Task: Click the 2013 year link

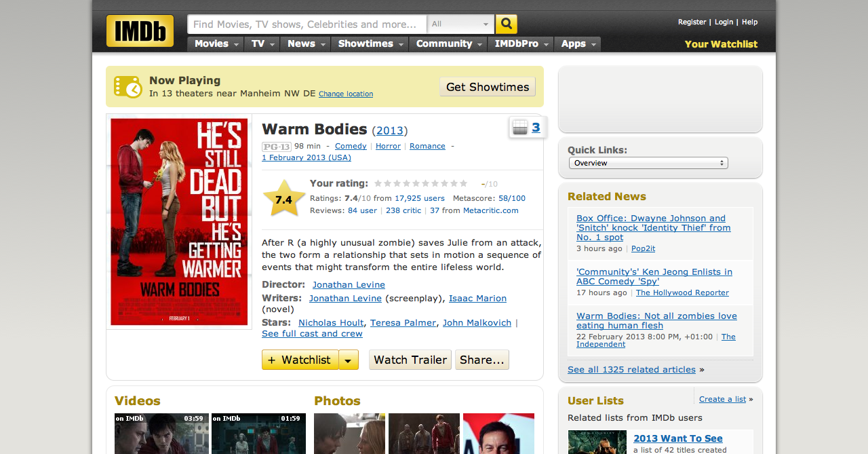Action: pos(390,131)
